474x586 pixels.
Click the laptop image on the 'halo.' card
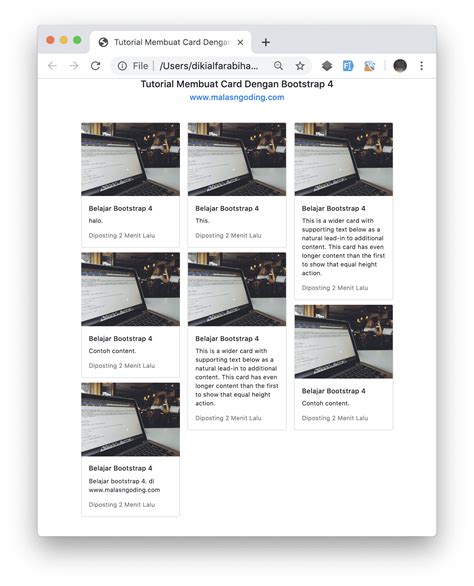click(x=130, y=159)
